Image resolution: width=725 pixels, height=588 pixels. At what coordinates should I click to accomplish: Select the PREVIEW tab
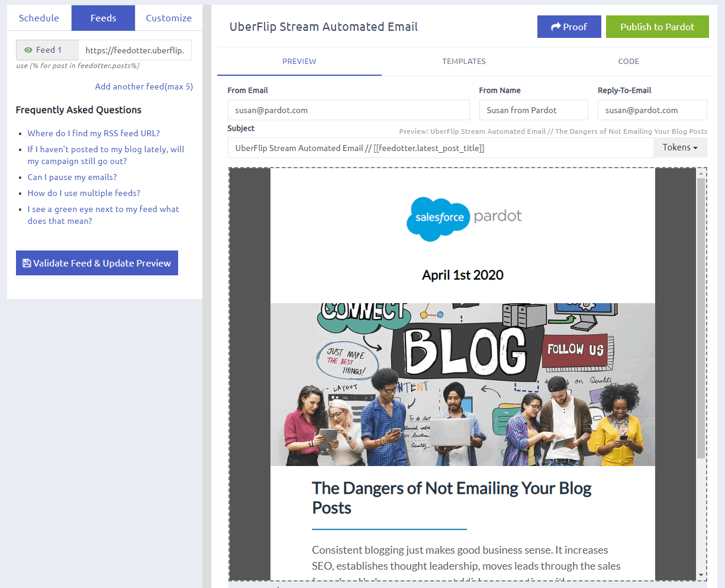(299, 62)
